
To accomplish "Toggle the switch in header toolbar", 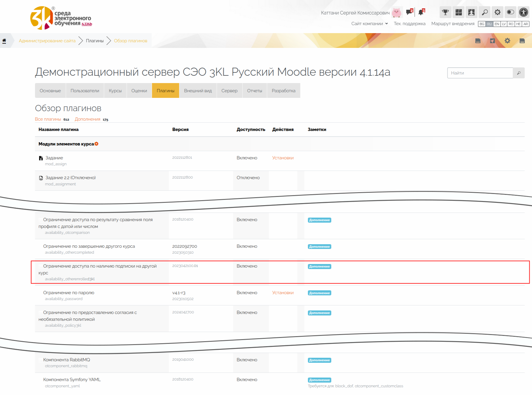I will coord(510,12).
